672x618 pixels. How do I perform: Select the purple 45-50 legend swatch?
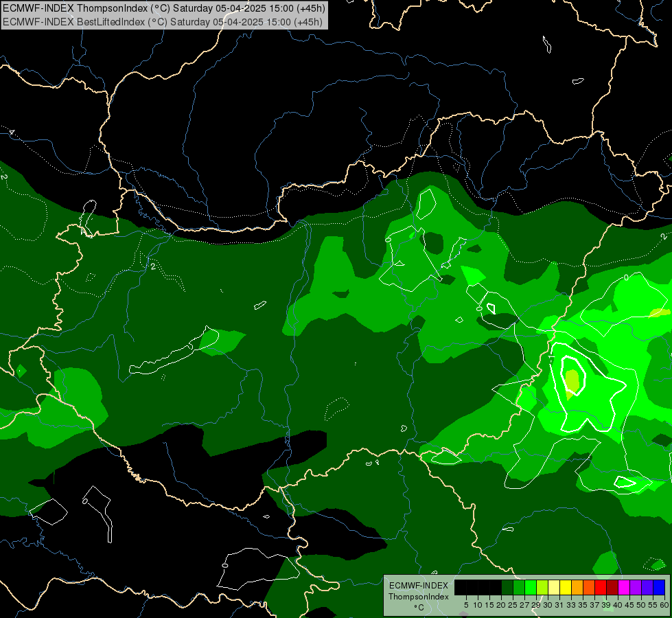click(636, 587)
